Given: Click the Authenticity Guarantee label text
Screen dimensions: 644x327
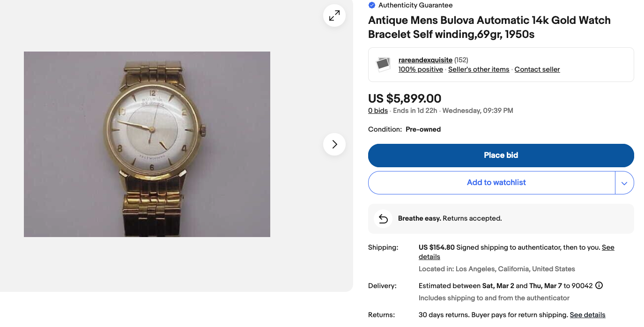Looking at the screenshot, I should click(415, 5).
